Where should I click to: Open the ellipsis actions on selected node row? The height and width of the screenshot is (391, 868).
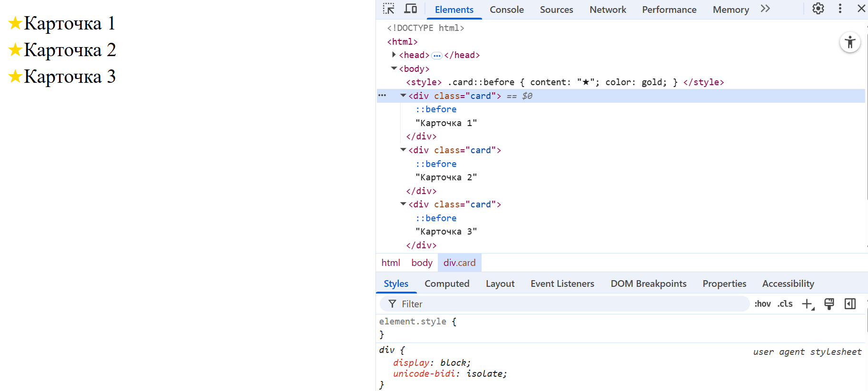coord(382,96)
